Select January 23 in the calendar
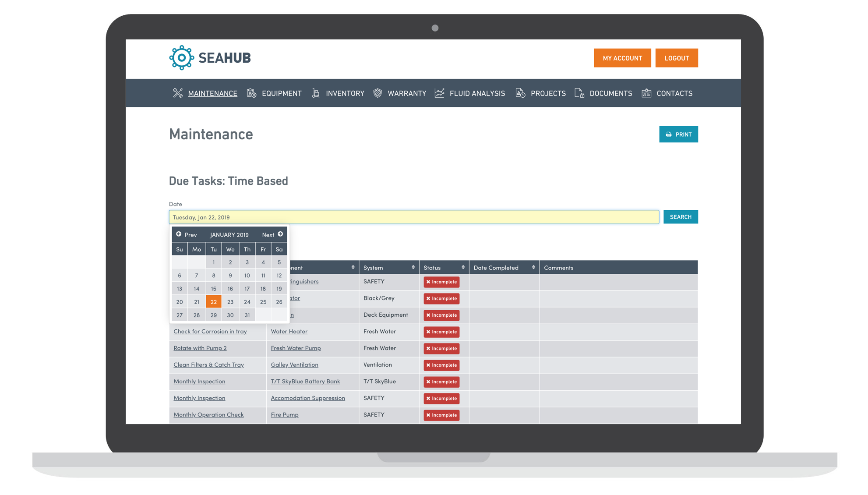Viewport: 868px width, 495px height. (x=230, y=302)
